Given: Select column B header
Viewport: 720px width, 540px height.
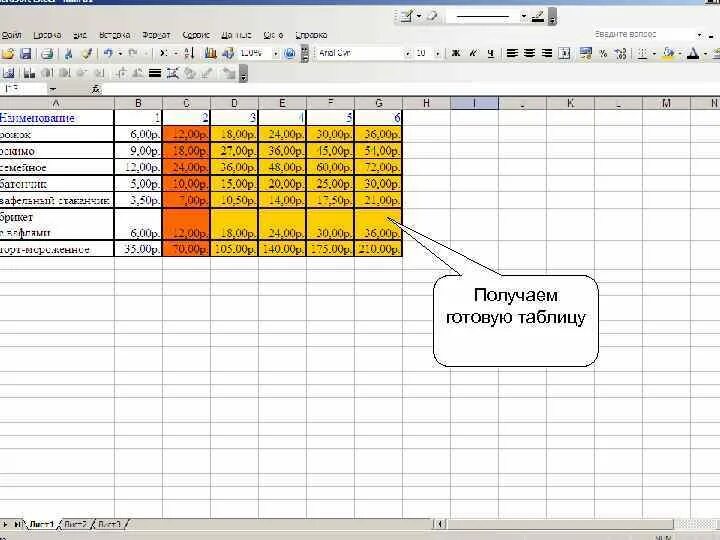Looking at the screenshot, I should (138, 103).
